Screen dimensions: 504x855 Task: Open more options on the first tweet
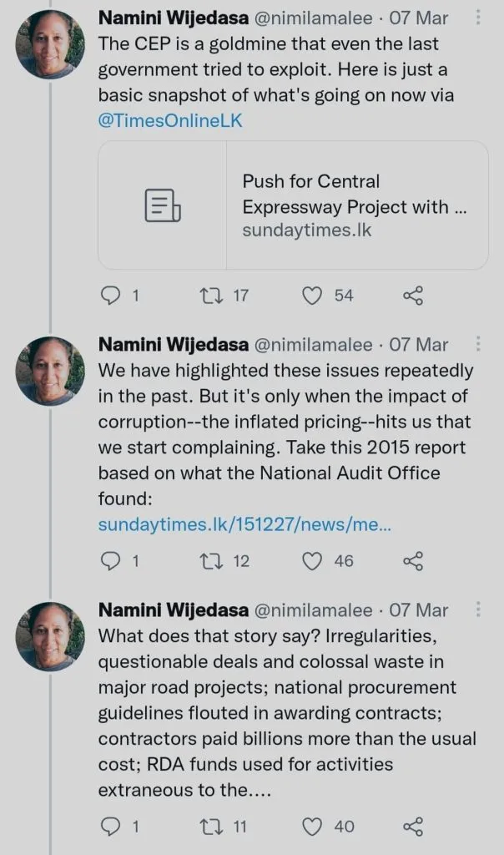(x=477, y=18)
